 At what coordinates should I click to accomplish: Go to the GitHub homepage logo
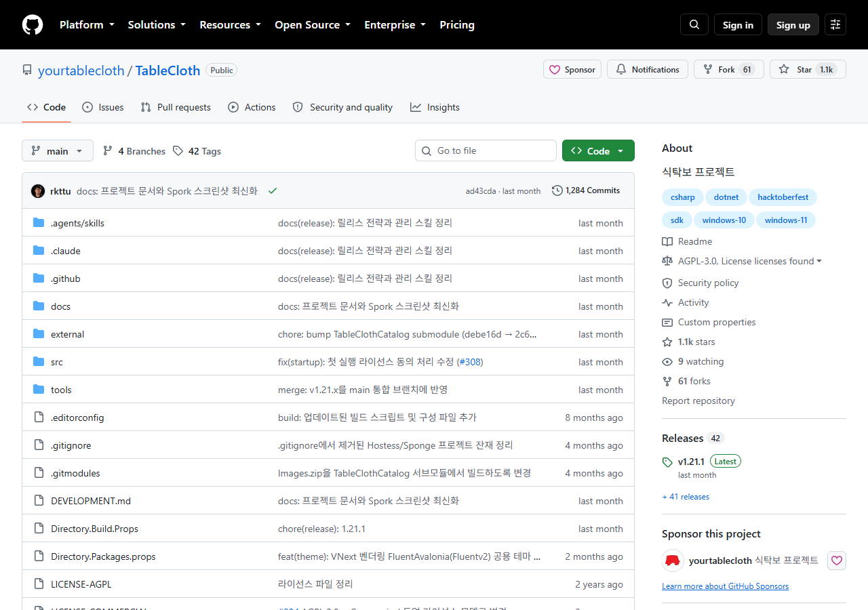point(33,24)
